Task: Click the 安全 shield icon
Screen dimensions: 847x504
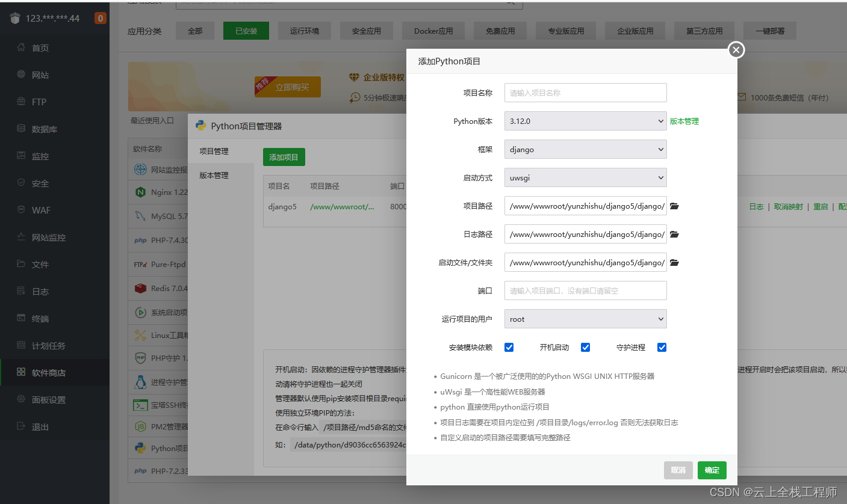Action: (21, 183)
